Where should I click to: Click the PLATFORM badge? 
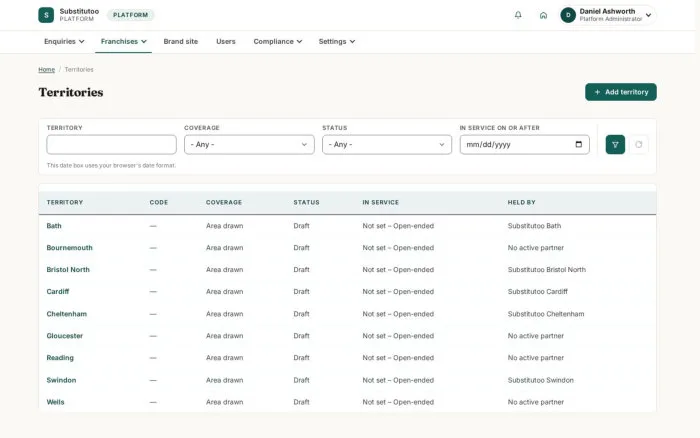coord(130,15)
